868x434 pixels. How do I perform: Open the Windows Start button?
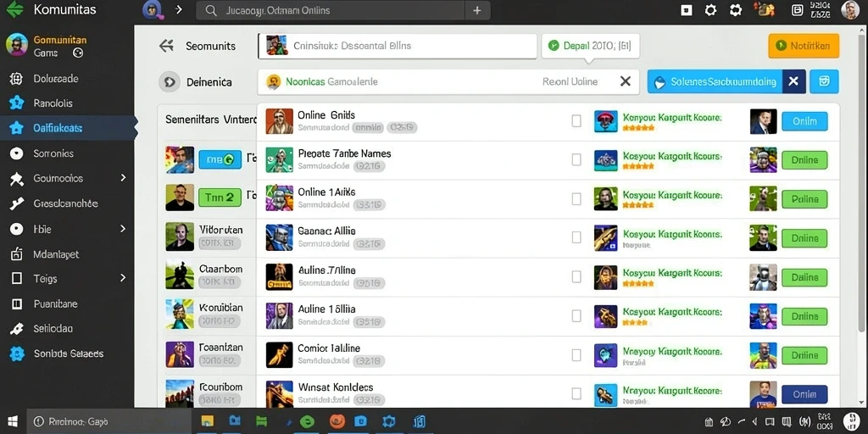(x=12, y=421)
